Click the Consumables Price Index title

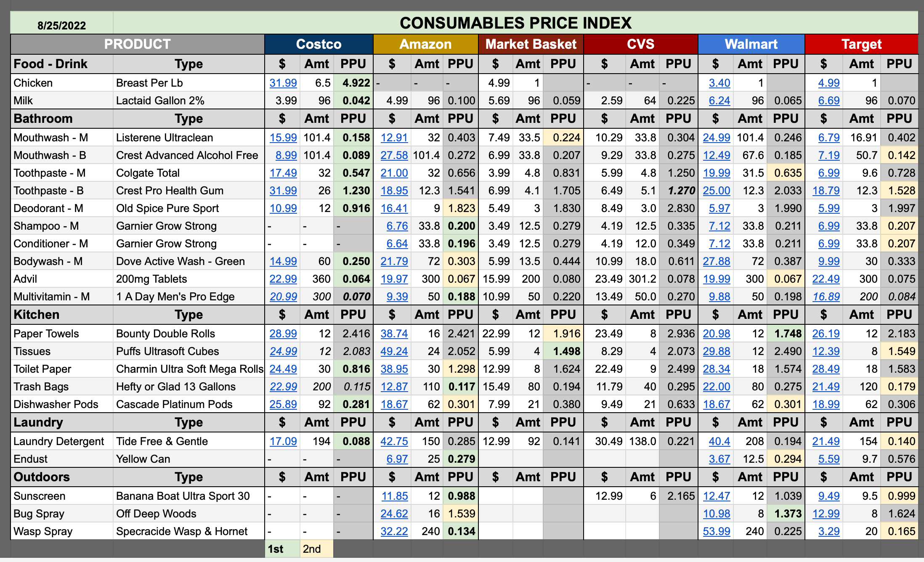(x=515, y=23)
